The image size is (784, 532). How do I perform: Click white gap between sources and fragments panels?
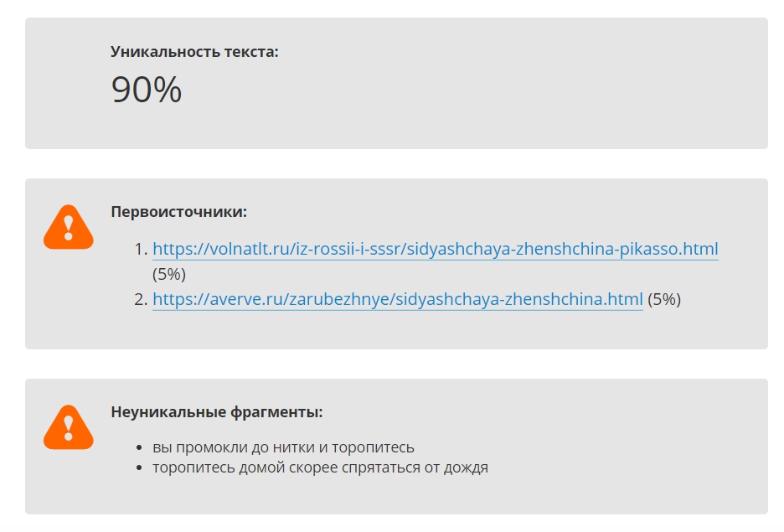(x=396, y=364)
